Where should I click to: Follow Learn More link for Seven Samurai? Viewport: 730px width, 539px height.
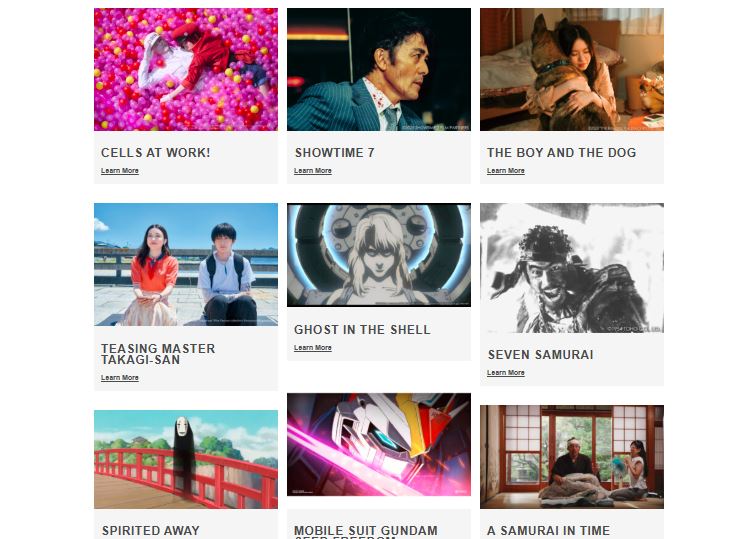tap(506, 373)
